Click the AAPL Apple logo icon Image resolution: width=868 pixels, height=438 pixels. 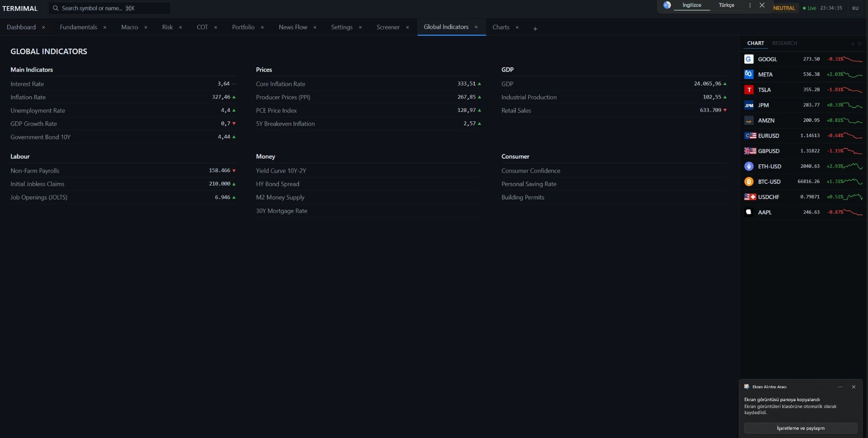coord(749,212)
